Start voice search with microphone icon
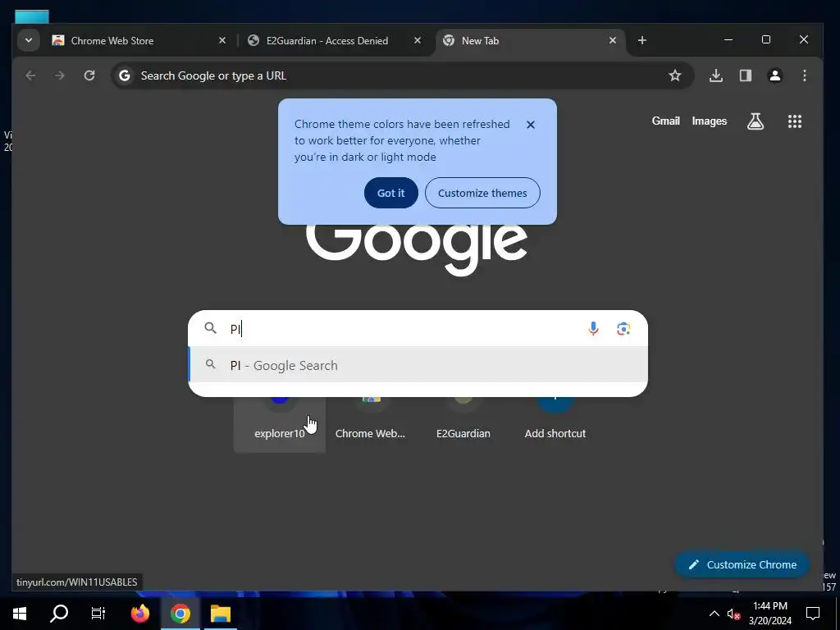Image resolution: width=840 pixels, height=630 pixels. (x=593, y=328)
